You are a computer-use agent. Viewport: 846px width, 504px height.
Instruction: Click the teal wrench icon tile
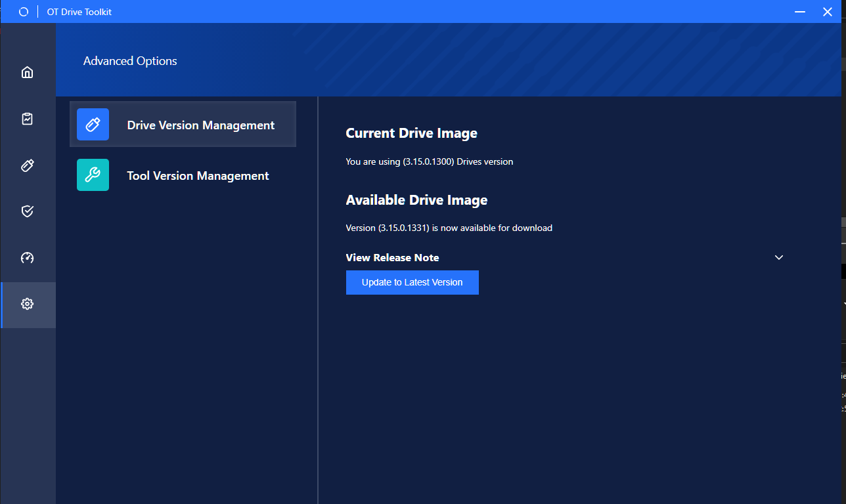tap(93, 175)
